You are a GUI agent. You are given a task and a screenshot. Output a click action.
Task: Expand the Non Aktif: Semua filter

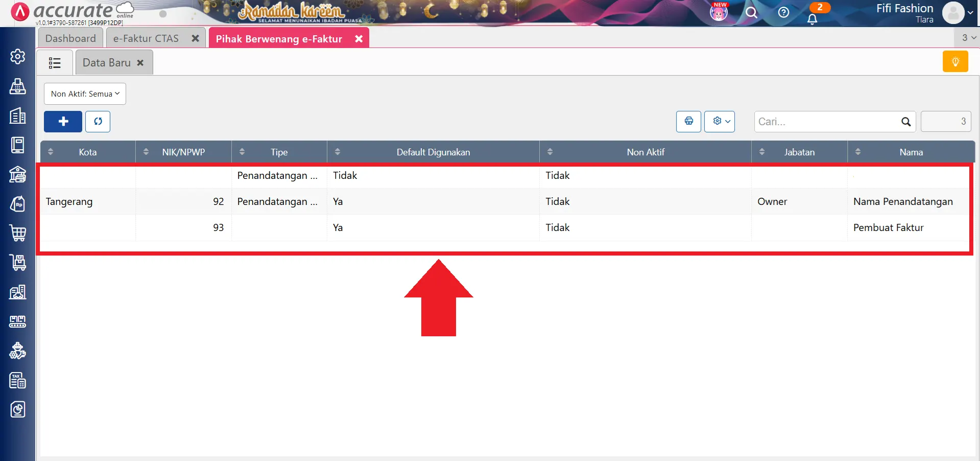pos(85,94)
